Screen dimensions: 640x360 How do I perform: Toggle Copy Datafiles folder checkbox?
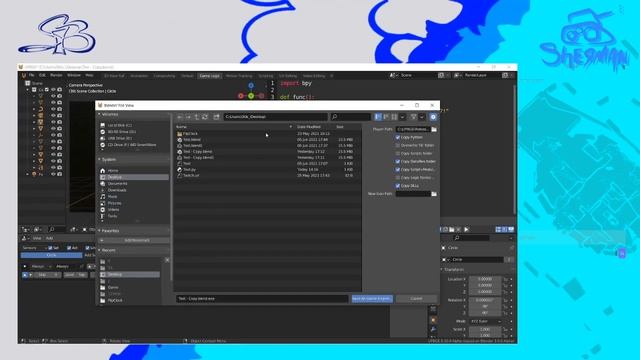coord(398,162)
